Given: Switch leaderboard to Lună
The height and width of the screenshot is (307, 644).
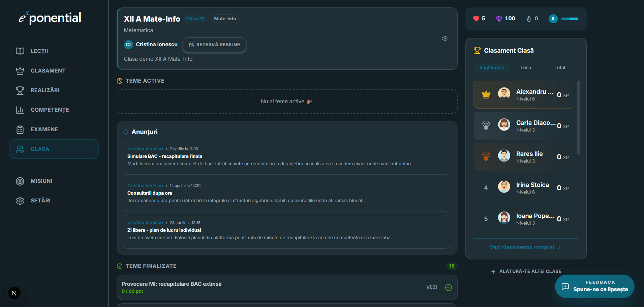Looking at the screenshot, I should tap(526, 67).
